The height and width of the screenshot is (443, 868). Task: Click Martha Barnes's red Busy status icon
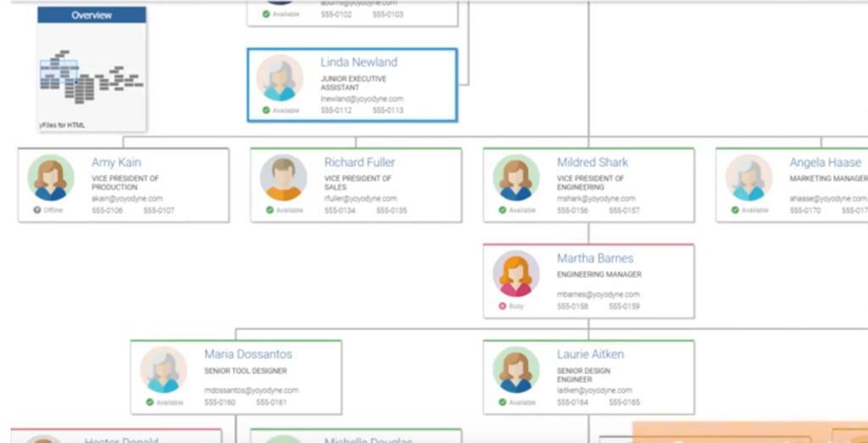tap(502, 306)
